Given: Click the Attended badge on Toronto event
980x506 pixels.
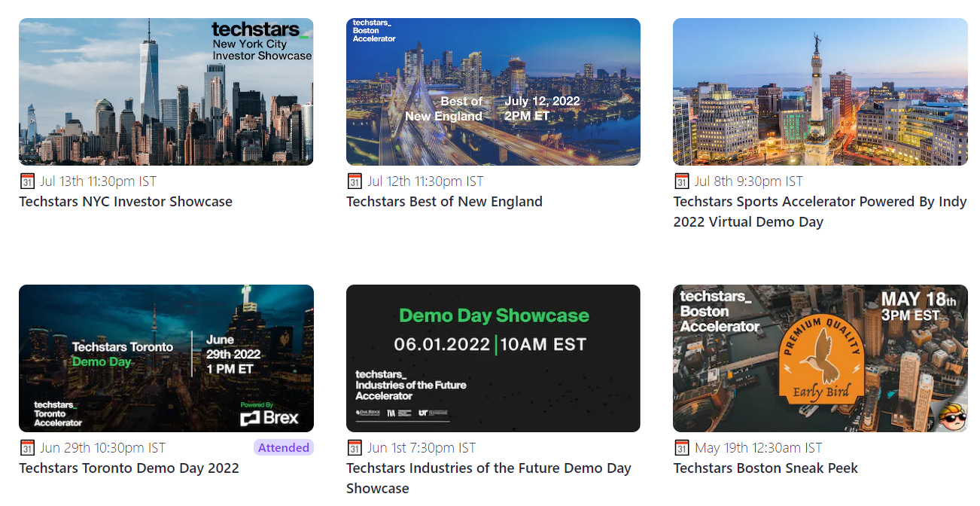Looking at the screenshot, I should [284, 448].
